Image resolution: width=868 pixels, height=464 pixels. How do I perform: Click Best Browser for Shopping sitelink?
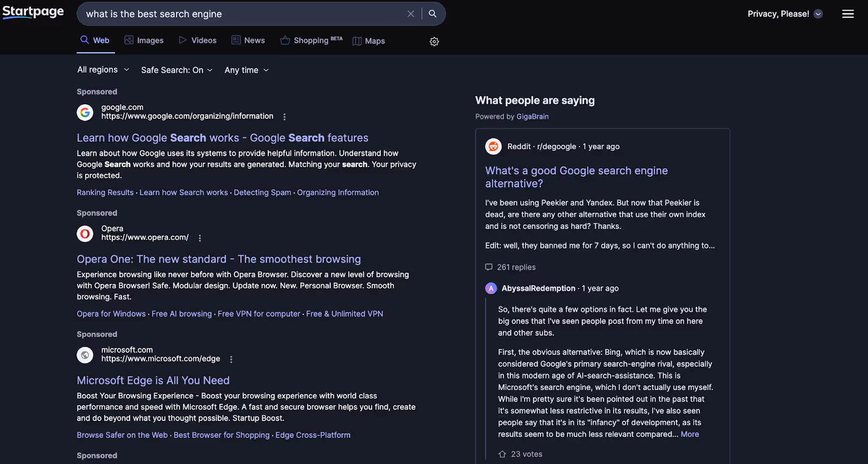tap(221, 435)
